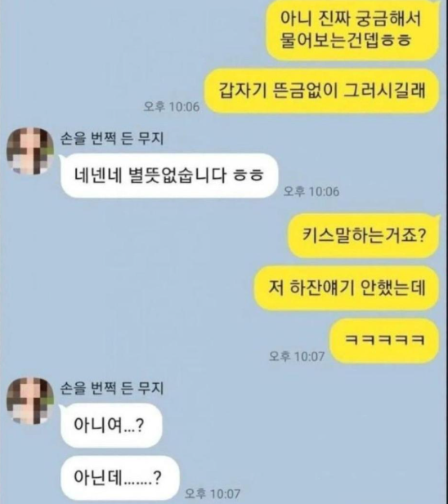The width and height of the screenshot is (448, 504).
Task: Tap the lower pixelated profile avatar
Action: click(x=30, y=400)
